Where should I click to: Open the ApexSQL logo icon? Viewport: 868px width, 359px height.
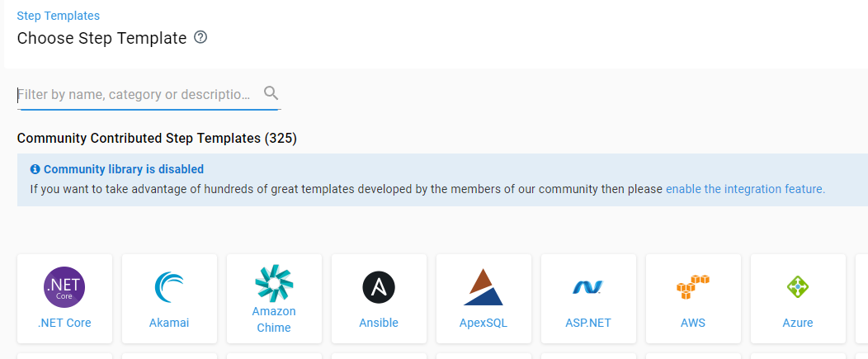click(x=484, y=287)
